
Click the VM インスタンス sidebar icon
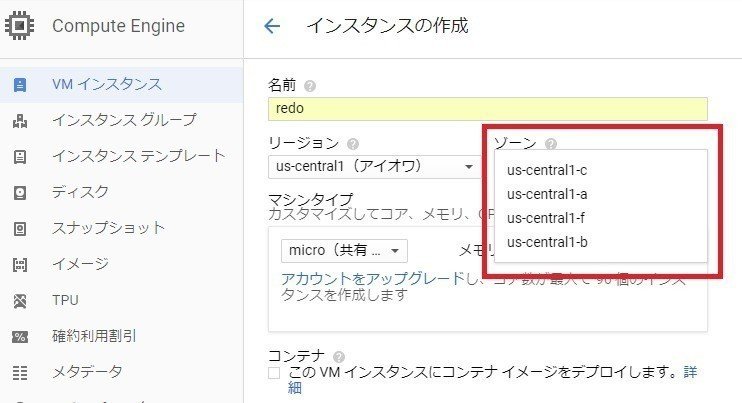tap(19, 84)
